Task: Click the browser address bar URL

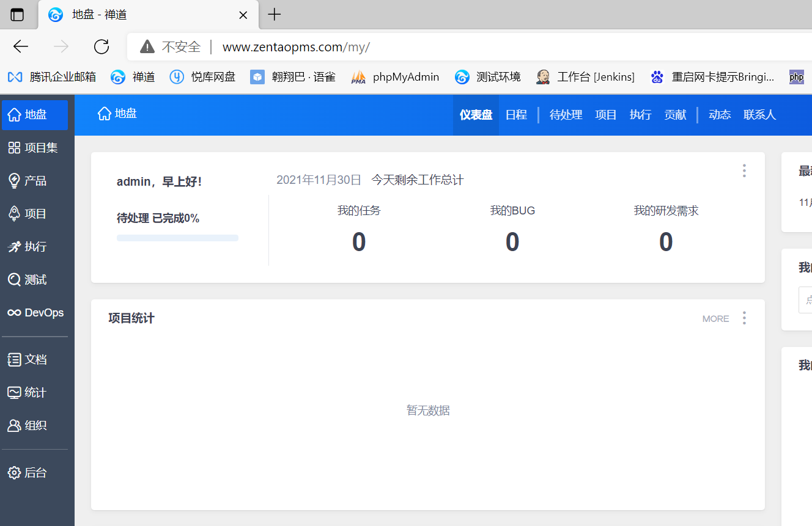Action: pyautogui.click(x=296, y=47)
